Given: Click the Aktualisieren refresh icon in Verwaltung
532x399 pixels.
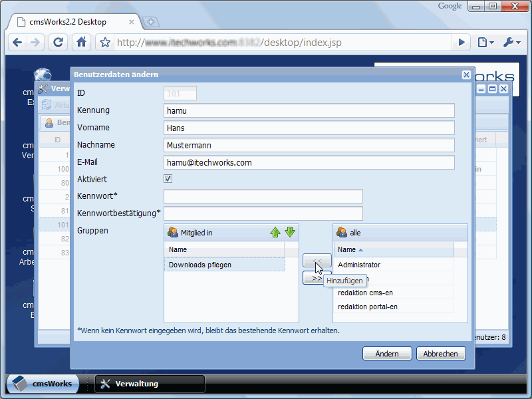Looking at the screenshot, I should [x=47, y=105].
